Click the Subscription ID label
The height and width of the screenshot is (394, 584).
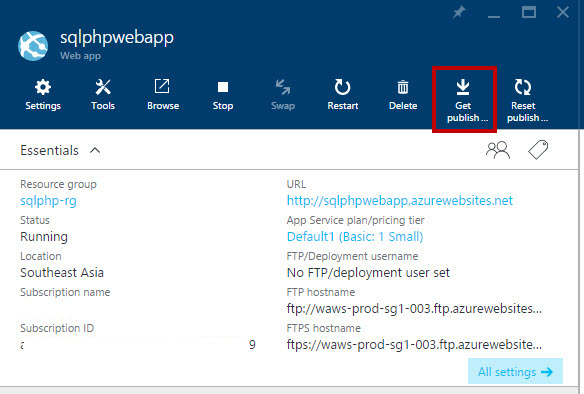tap(57, 328)
